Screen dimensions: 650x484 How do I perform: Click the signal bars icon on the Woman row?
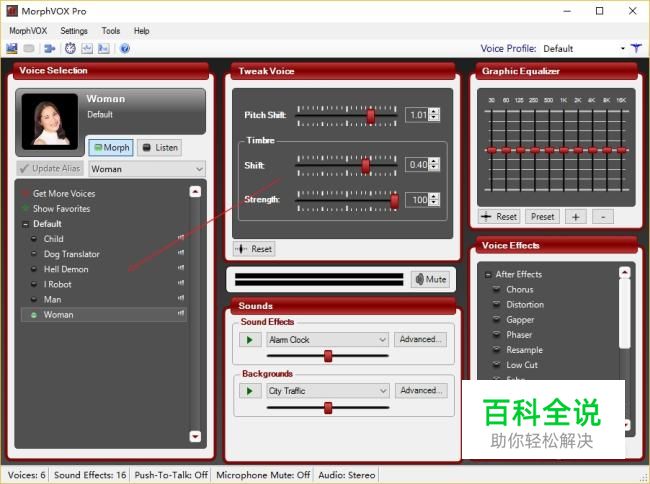(x=181, y=314)
